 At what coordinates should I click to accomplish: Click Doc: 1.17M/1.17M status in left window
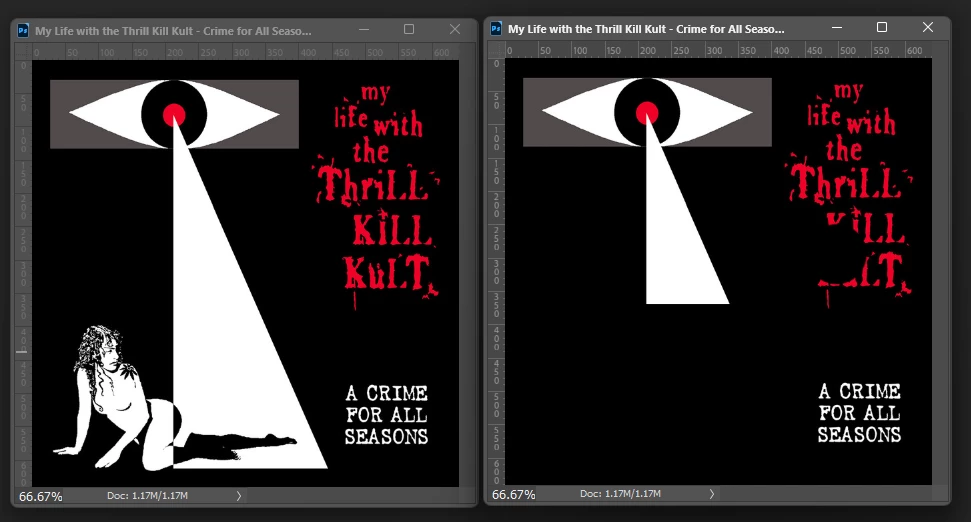147,495
